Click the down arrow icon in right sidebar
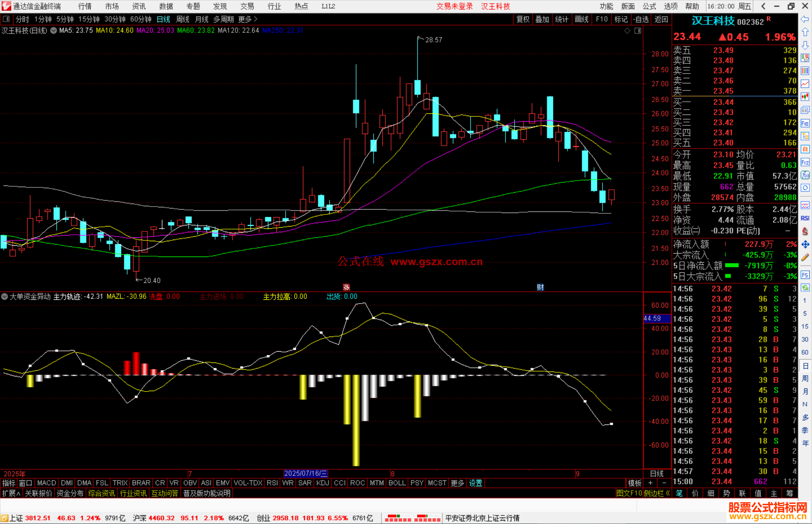812x524 pixels. pos(805,45)
